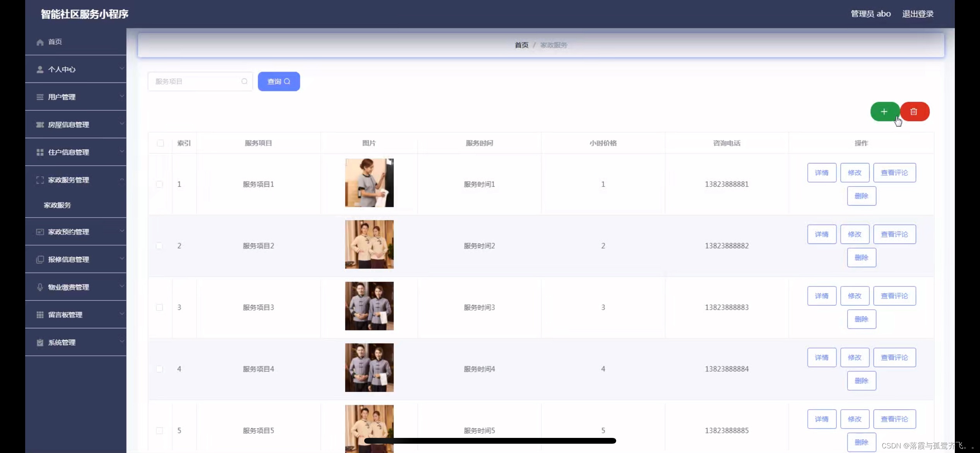Open the picture thumbnail for 服务项目1

(369, 183)
